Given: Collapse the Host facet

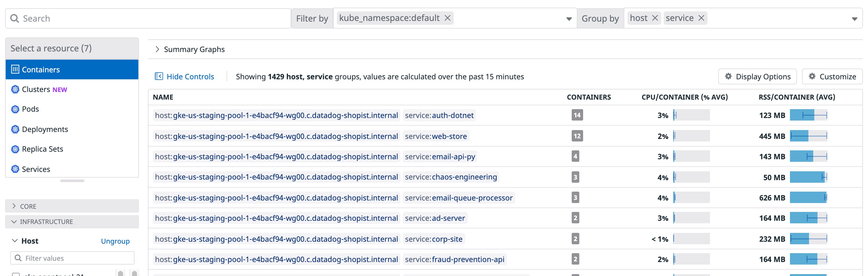Looking at the screenshot, I should pos(15,240).
